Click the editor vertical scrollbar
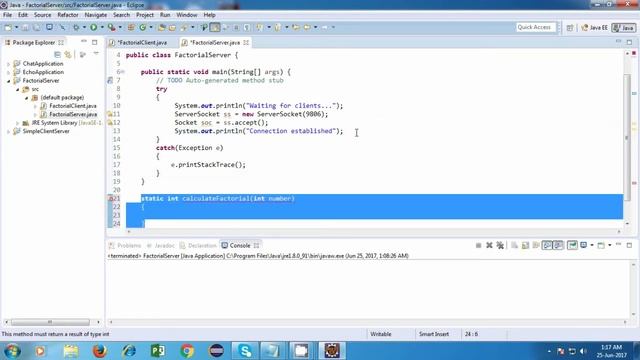640x360 pixels. point(627,138)
